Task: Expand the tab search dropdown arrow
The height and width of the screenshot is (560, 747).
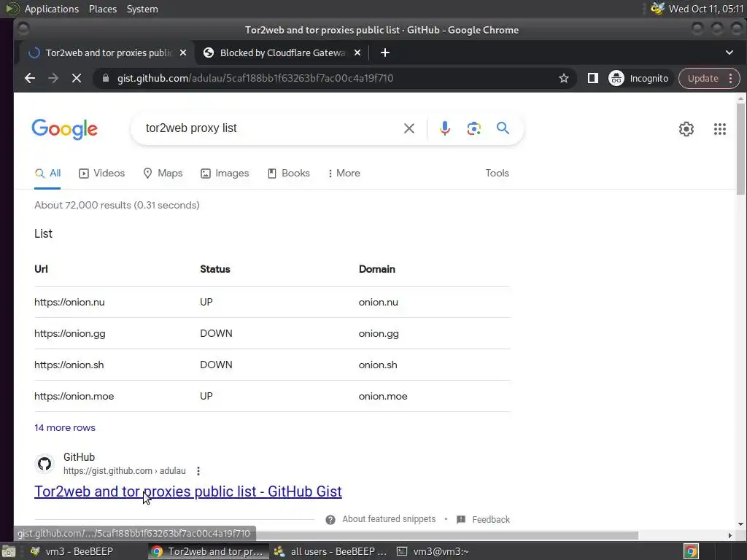Action: pyautogui.click(x=729, y=52)
